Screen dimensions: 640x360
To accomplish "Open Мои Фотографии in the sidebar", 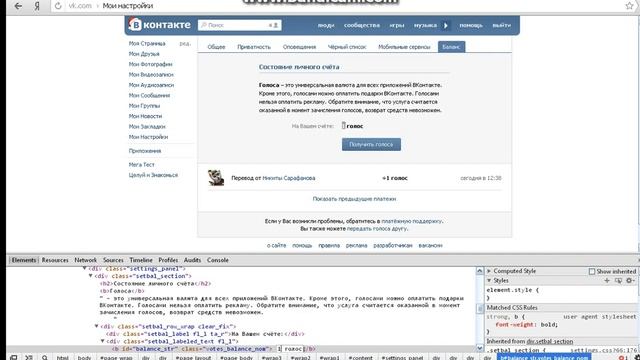I will click(150, 64).
